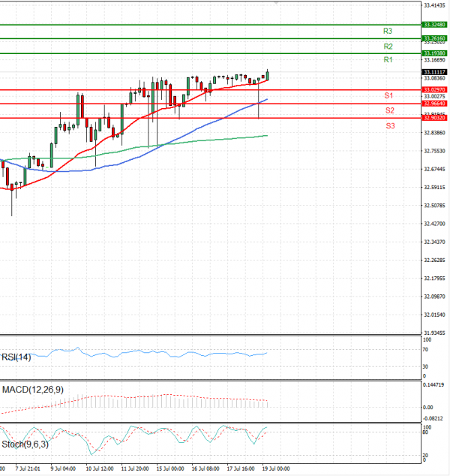
Task: Click the R2 resistance label
Action: pos(388,46)
